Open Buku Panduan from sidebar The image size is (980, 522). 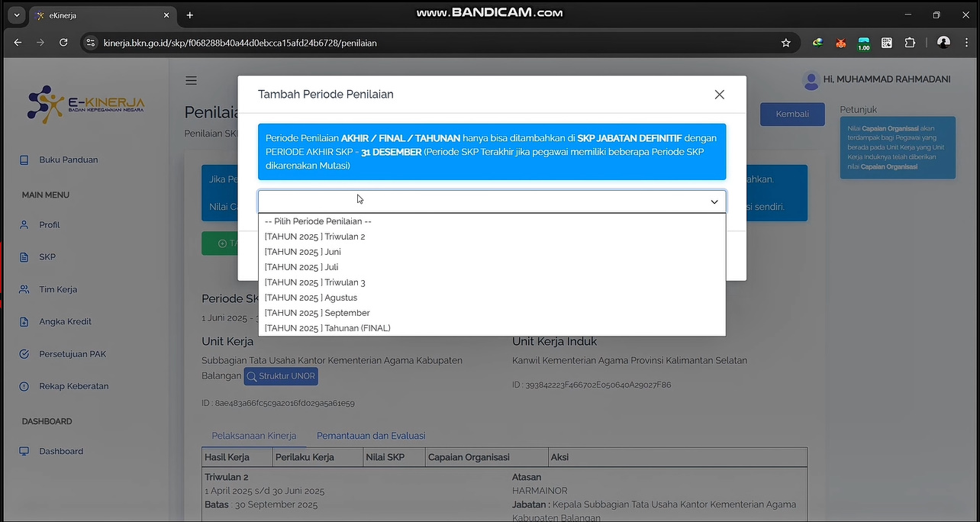[68, 160]
